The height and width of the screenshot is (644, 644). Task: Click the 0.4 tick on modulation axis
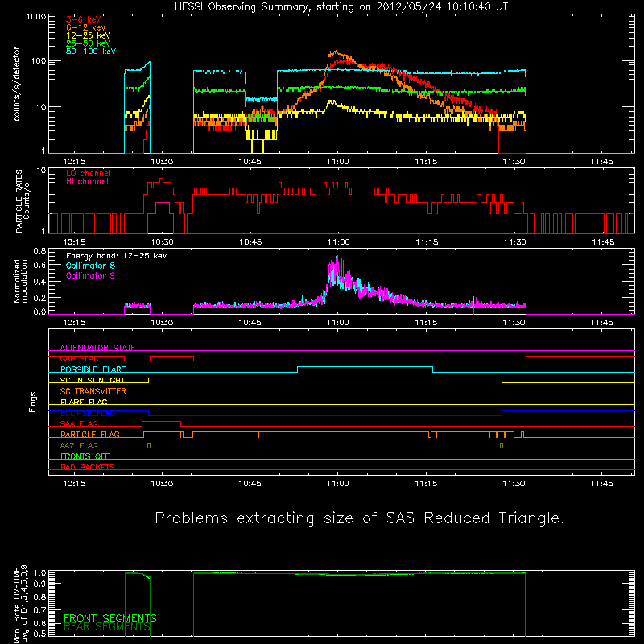coord(39,282)
